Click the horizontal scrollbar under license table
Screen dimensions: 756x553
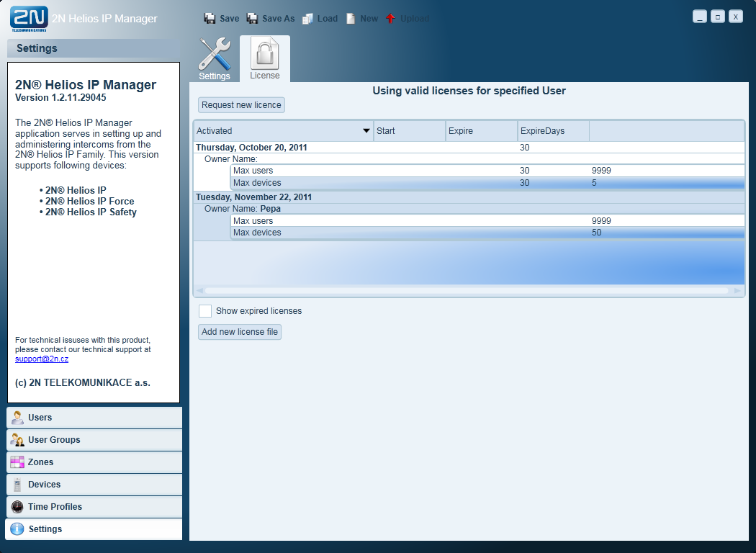467,291
